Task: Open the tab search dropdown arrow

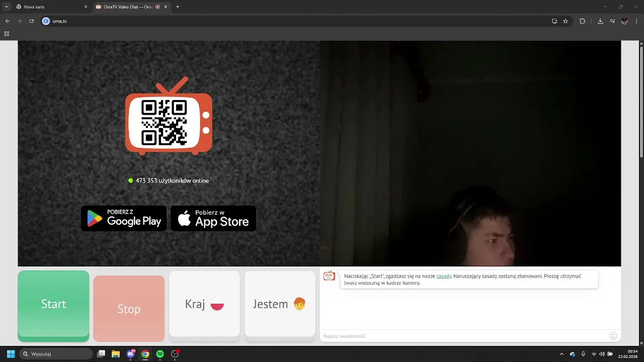Action: click(7, 7)
